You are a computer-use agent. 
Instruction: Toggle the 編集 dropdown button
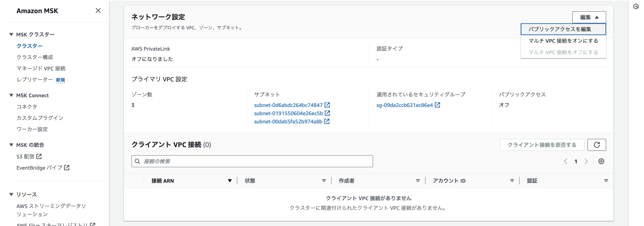point(589,17)
